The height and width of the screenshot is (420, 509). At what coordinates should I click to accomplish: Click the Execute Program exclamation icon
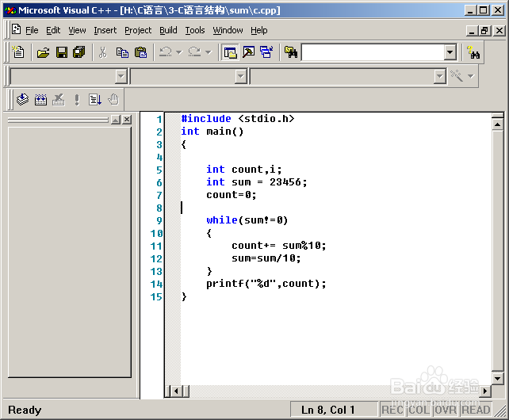point(77,100)
